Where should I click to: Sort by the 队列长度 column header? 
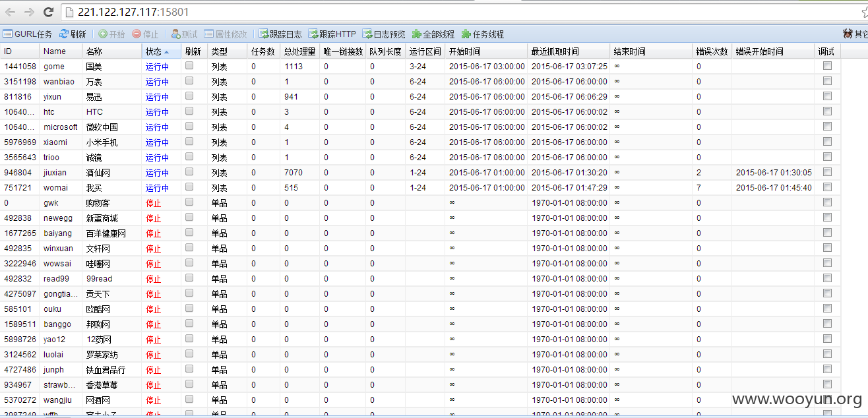(x=385, y=51)
